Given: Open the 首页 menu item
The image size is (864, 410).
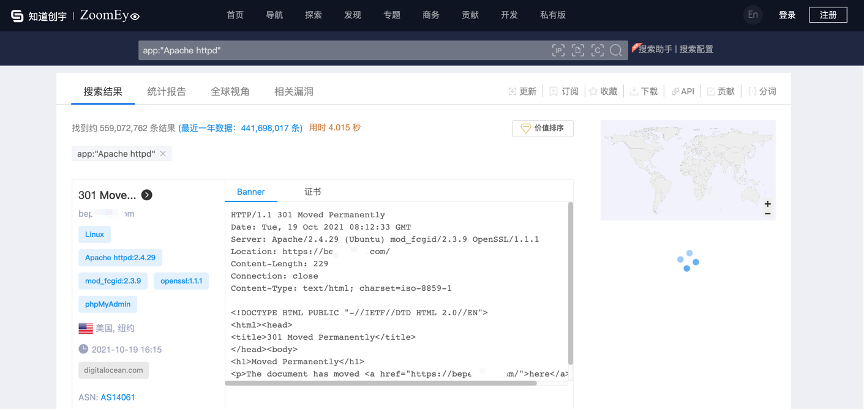Looking at the screenshot, I should click(235, 15).
